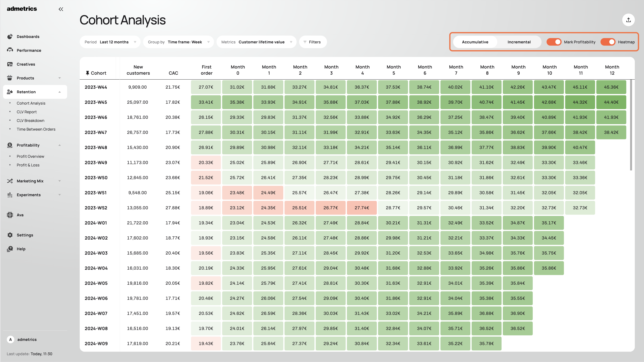Click the export upload icon
644x362 pixels.
[x=628, y=20]
